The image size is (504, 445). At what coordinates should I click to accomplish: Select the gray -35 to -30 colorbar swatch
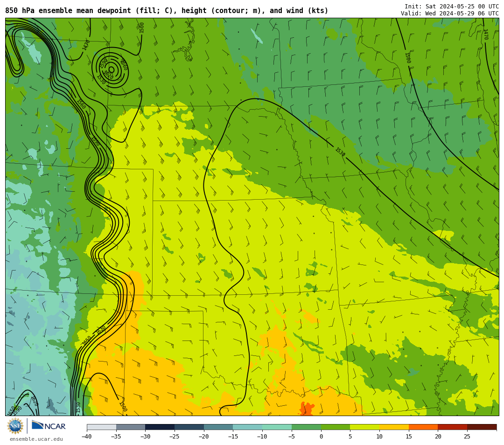tap(131, 427)
